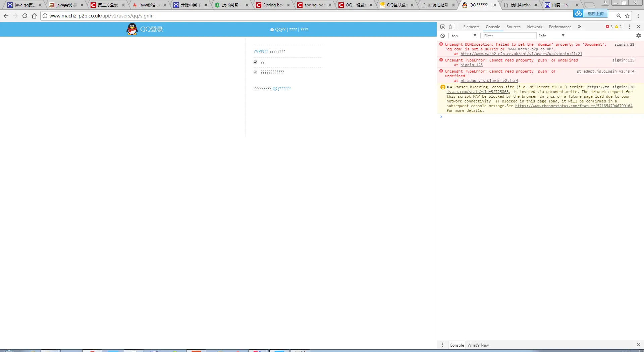Switch to the Sources tab
The height and width of the screenshot is (352, 644).
pyautogui.click(x=514, y=27)
